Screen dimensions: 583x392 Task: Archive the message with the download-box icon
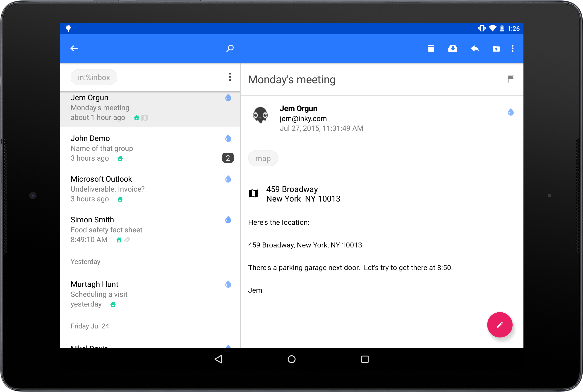coord(452,48)
